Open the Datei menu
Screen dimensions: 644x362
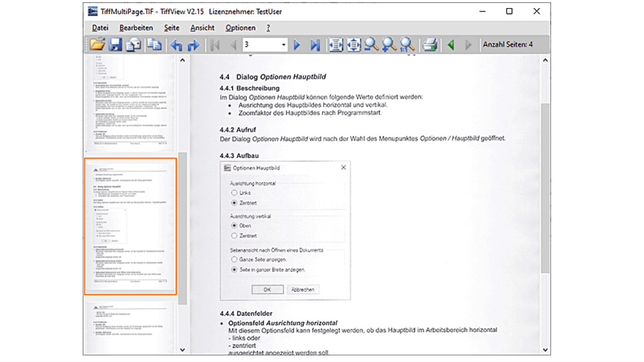[x=100, y=28]
